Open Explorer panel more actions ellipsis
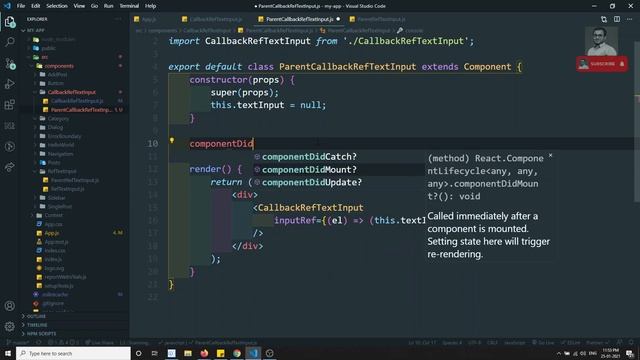 coord(118,19)
